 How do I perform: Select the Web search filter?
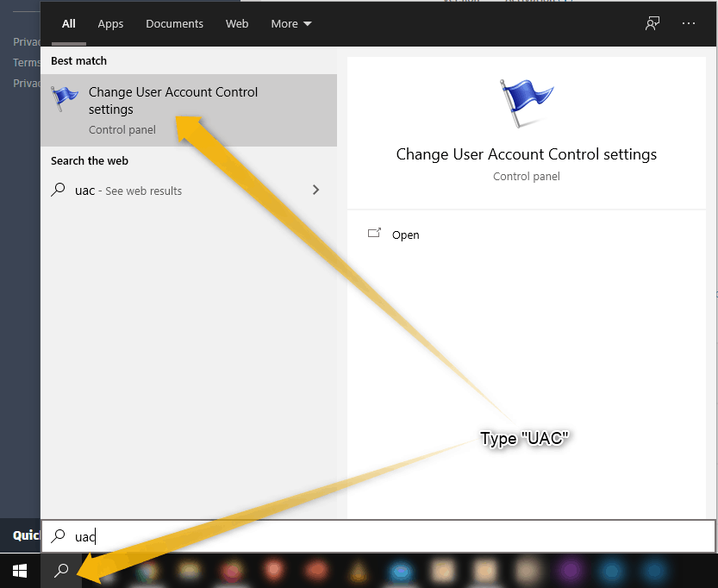[x=236, y=23]
